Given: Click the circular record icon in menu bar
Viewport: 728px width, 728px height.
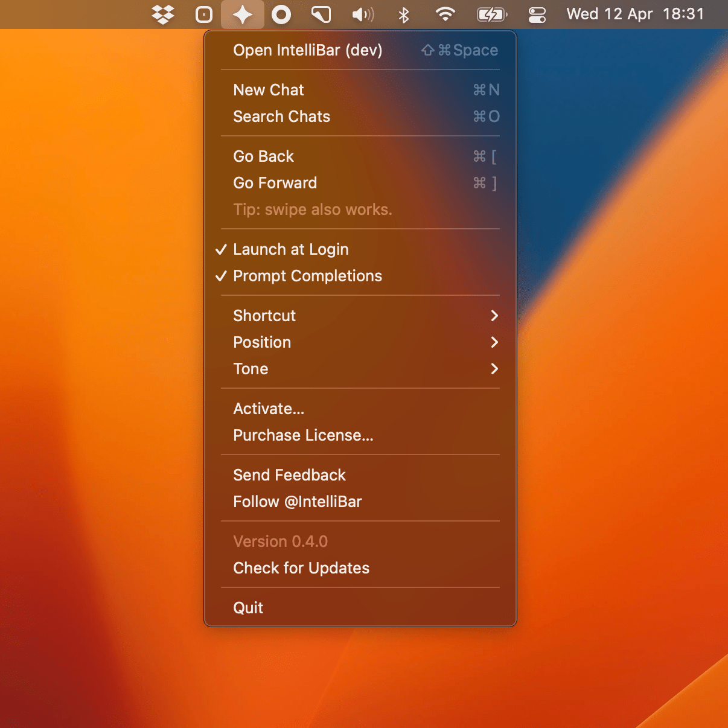Looking at the screenshot, I should (281, 14).
